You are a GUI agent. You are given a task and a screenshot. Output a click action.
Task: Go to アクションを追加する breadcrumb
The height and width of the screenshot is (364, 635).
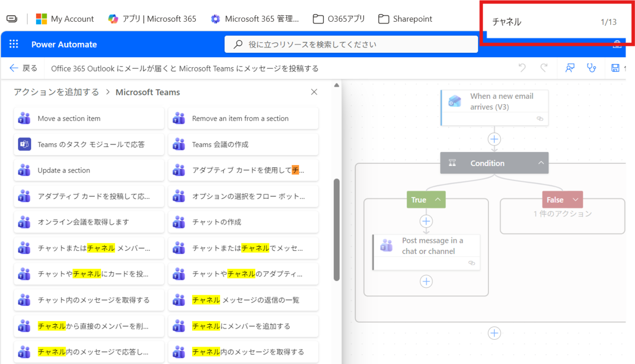(56, 92)
